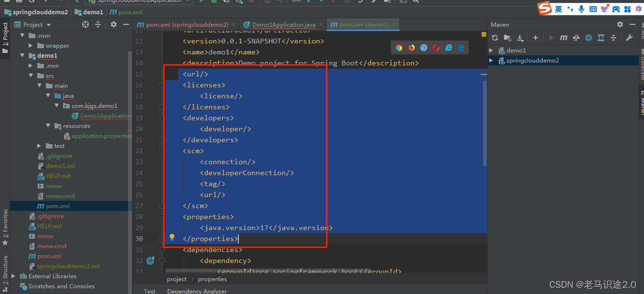Collapse com.kjgs.demo1 package

pyautogui.click(x=56, y=105)
